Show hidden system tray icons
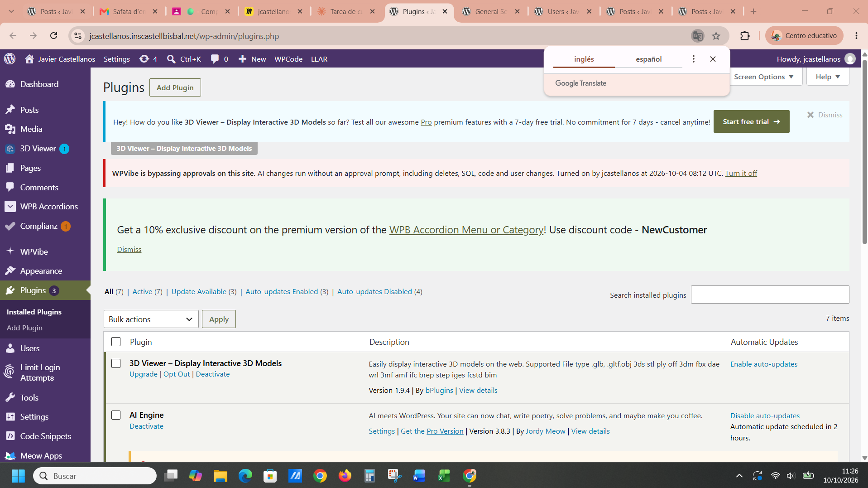The image size is (868, 488). [x=739, y=476]
